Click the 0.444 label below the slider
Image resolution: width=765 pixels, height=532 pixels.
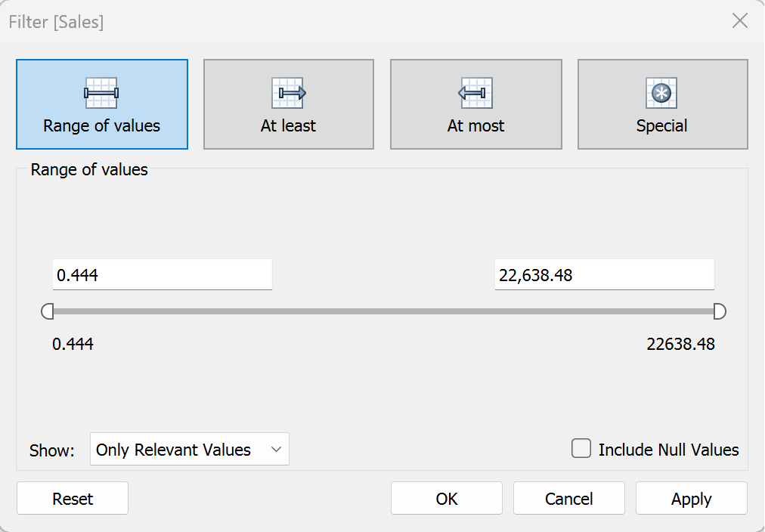(73, 345)
